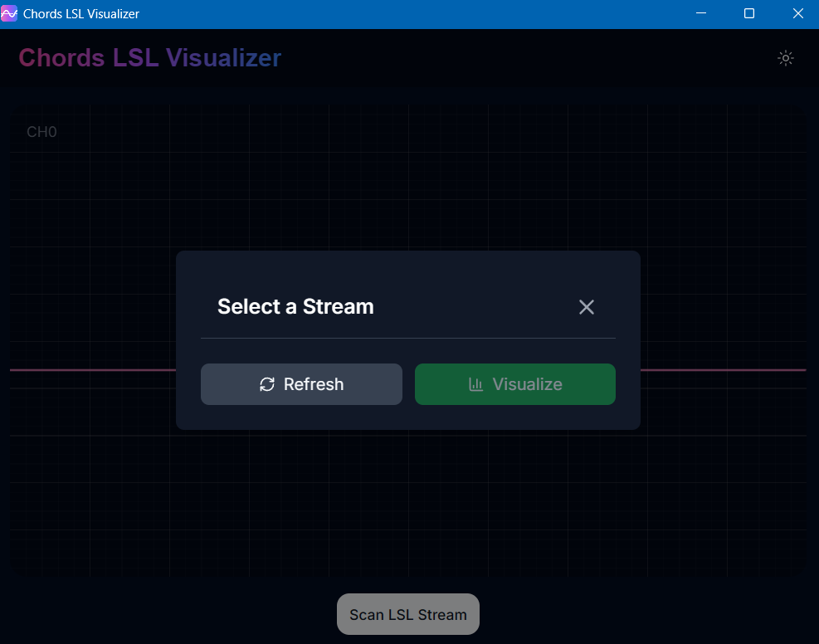The width and height of the screenshot is (819, 644).
Task: Minimize the application window
Action: click(x=700, y=13)
